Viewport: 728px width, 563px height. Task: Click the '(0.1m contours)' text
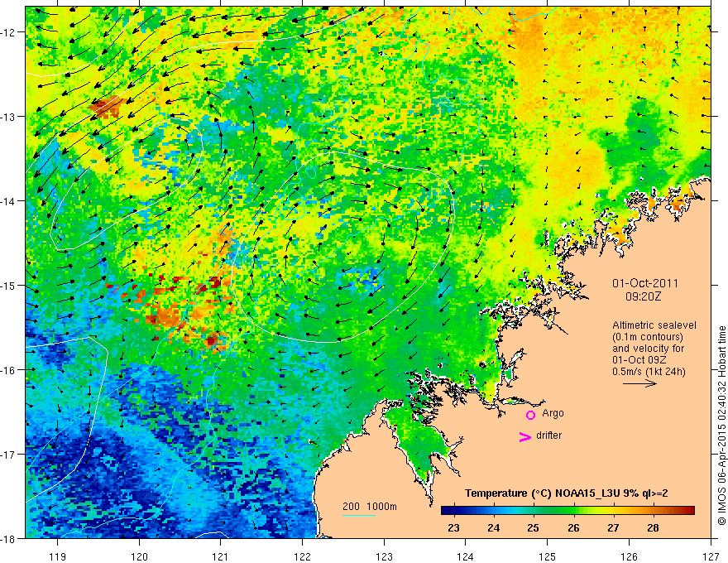[x=648, y=337]
